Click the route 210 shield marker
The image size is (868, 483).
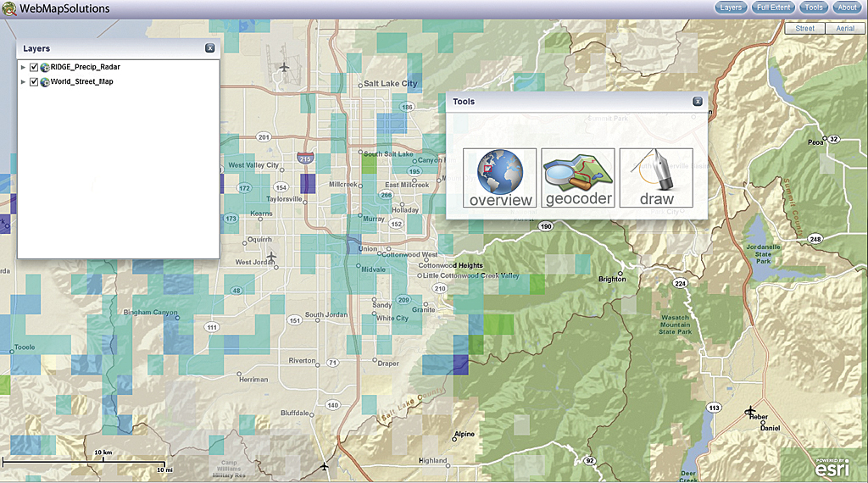click(x=440, y=288)
